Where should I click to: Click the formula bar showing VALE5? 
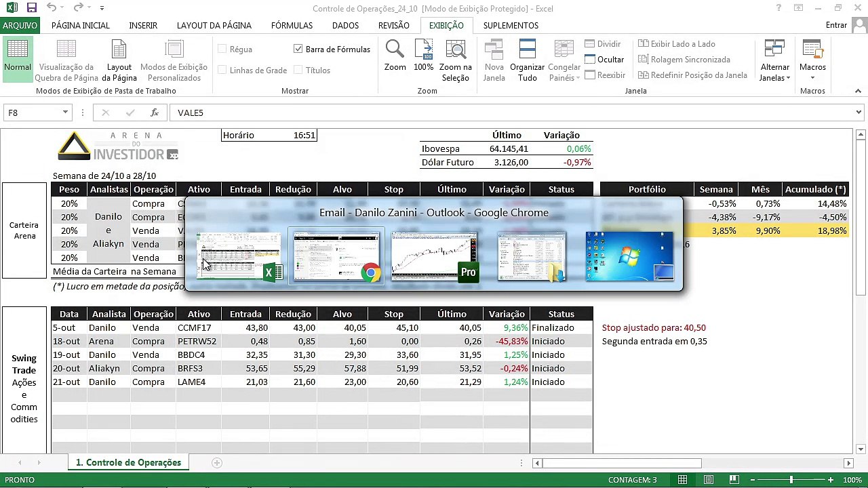pos(512,113)
